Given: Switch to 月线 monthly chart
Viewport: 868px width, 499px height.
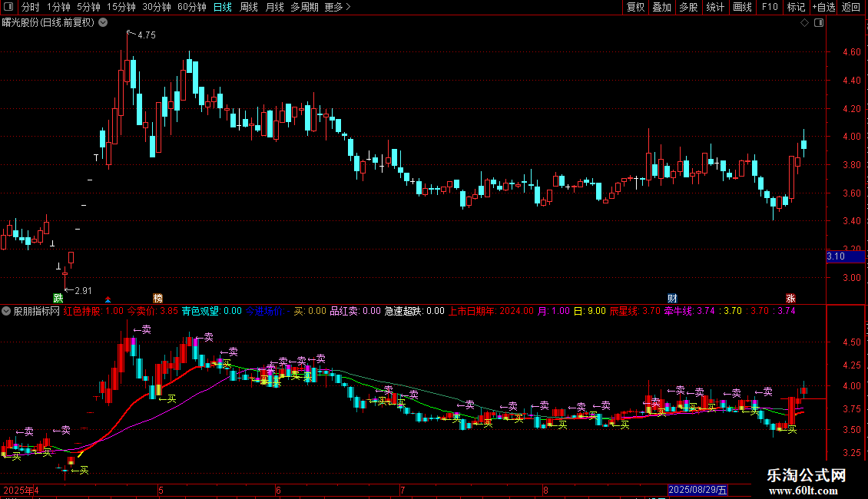Looking at the screenshot, I should pyautogui.click(x=274, y=7).
